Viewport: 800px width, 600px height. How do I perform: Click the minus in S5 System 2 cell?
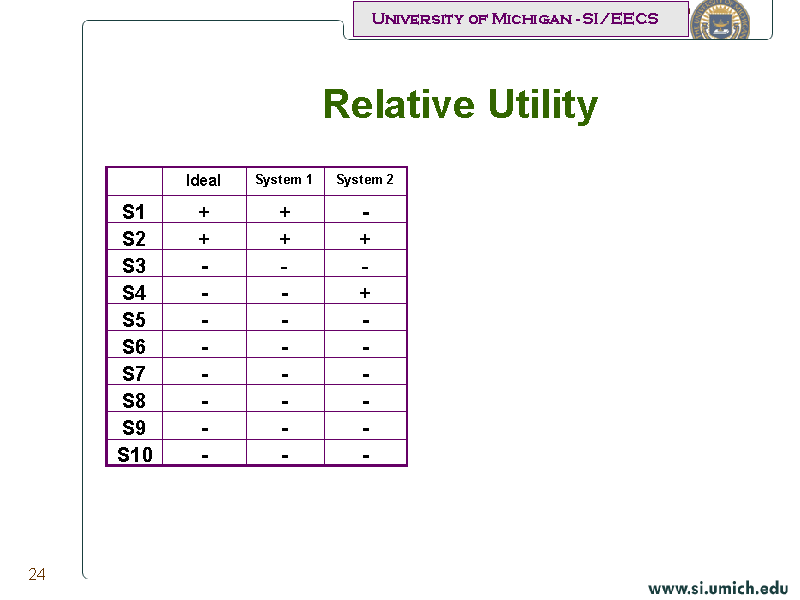[366, 321]
